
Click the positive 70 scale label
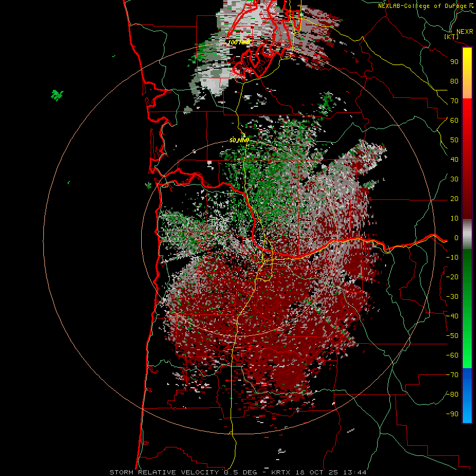[454, 101]
